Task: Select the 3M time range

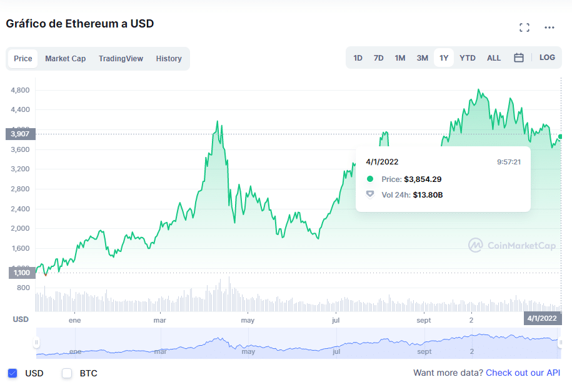Action: (422, 58)
